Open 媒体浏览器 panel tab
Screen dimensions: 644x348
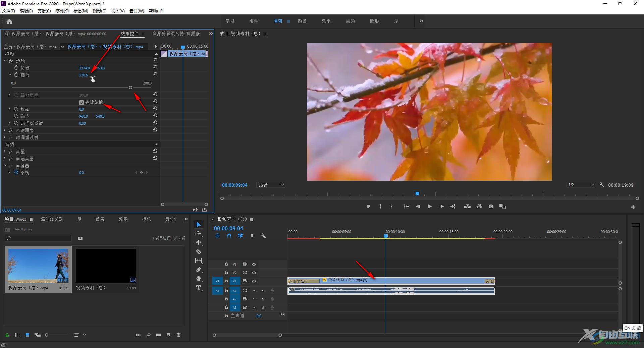tap(52, 219)
